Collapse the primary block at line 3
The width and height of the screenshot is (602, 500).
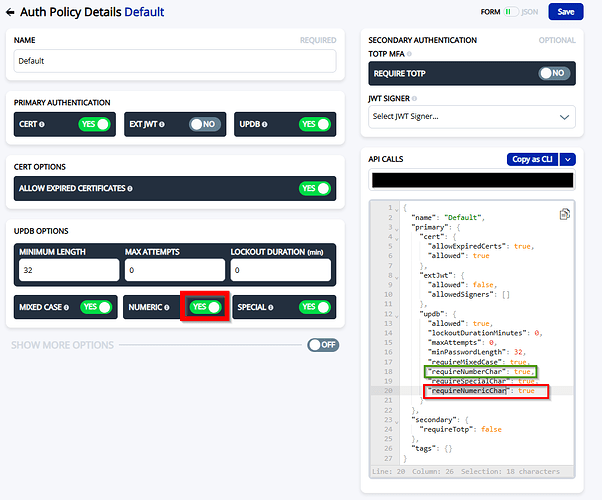pyautogui.click(x=397, y=229)
